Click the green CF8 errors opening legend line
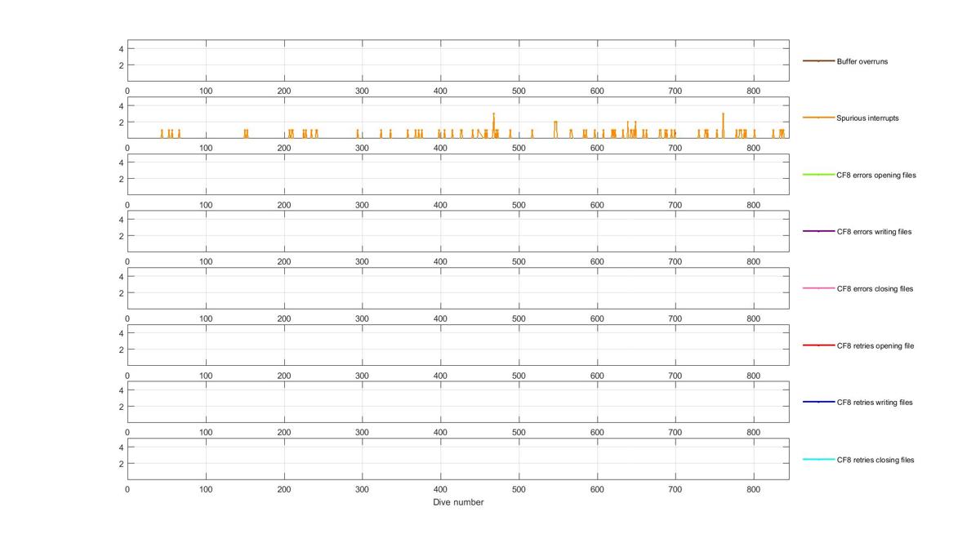Viewport: 980px width, 539px height. coord(818,175)
